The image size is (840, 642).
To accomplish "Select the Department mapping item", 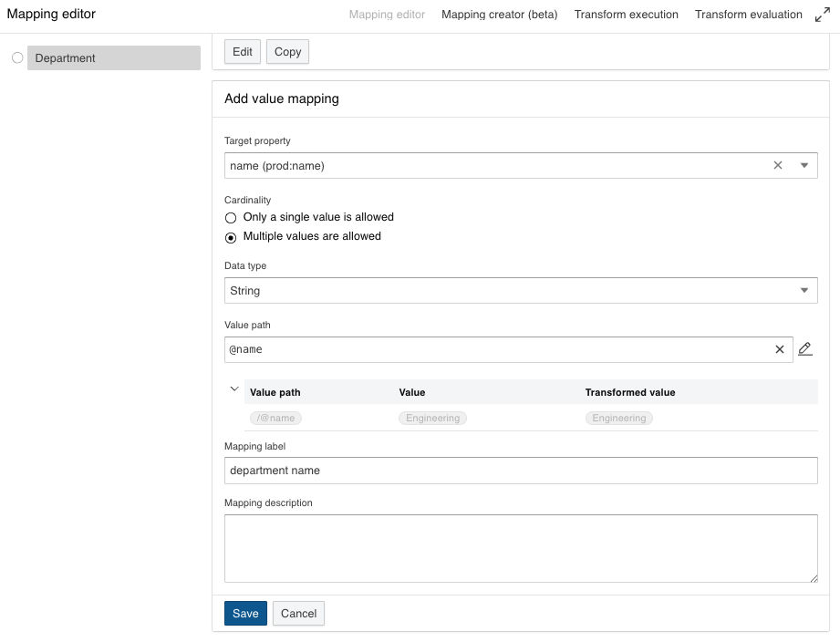I will 114,57.
